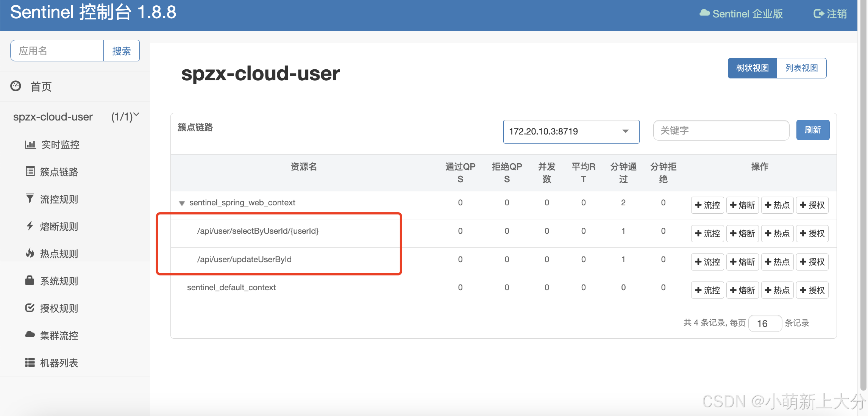Screen dimensions: 868x416
Task: Open 机器列表 menu item
Action: pos(59,363)
